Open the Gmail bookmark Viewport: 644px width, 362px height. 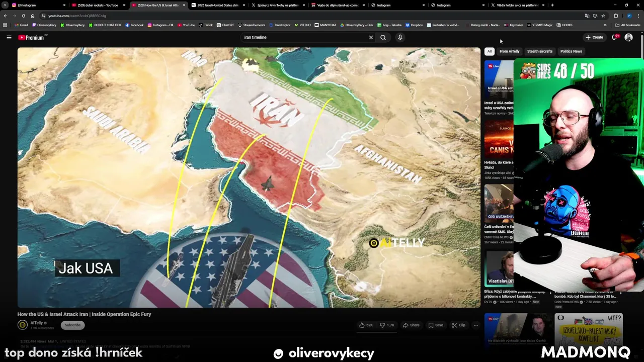point(22,25)
